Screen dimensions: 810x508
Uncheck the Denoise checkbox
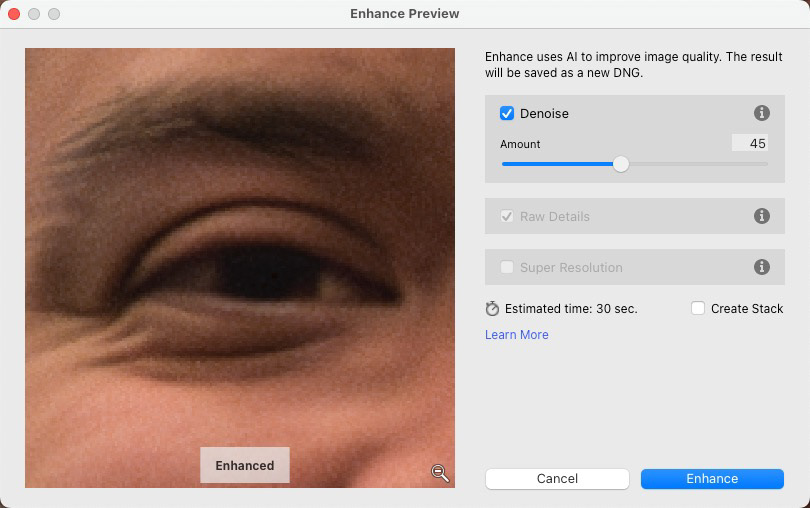[507, 113]
